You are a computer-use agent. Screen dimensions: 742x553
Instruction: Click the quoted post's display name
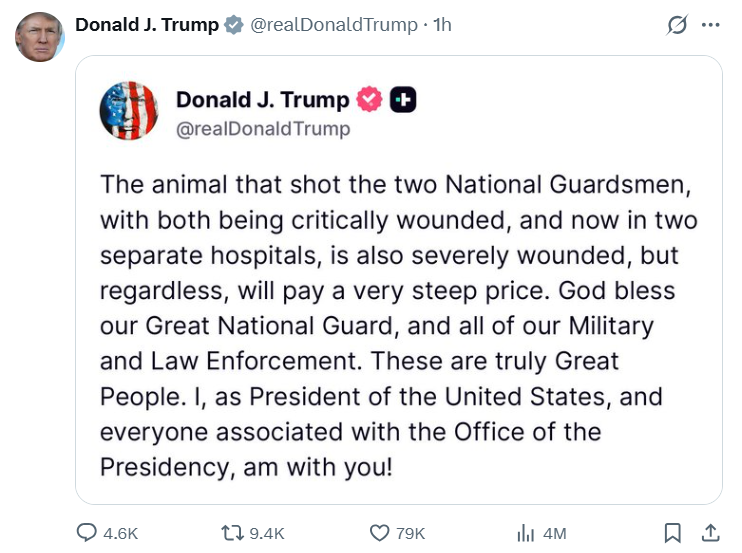pyautogui.click(x=262, y=99)
